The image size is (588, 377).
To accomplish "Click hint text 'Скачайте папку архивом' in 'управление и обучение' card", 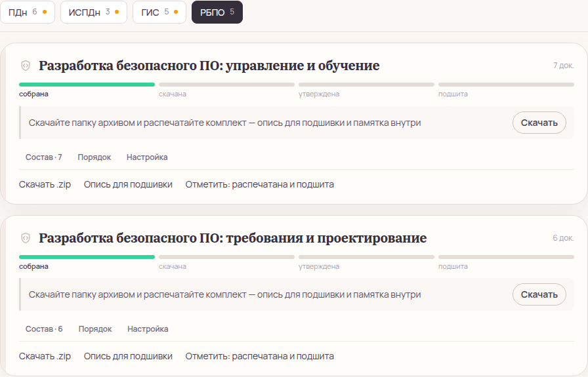I will 224,123.
